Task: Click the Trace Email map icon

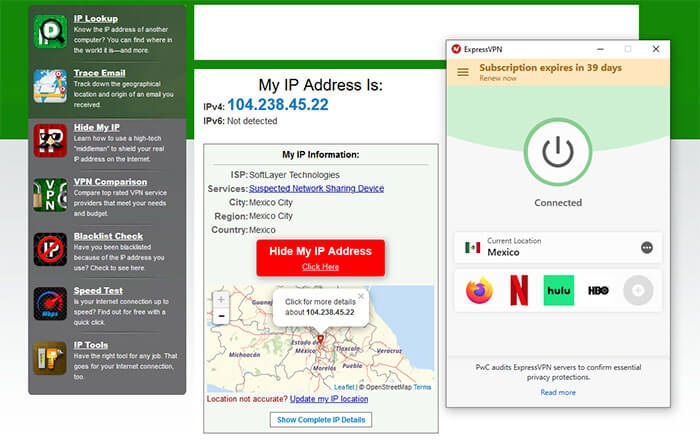Action: coord(50,86)
